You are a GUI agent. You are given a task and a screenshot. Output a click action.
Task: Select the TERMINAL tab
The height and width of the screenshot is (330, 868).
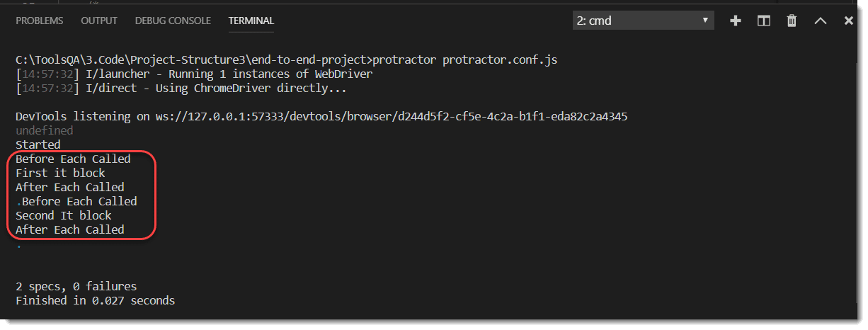(251, 21)
